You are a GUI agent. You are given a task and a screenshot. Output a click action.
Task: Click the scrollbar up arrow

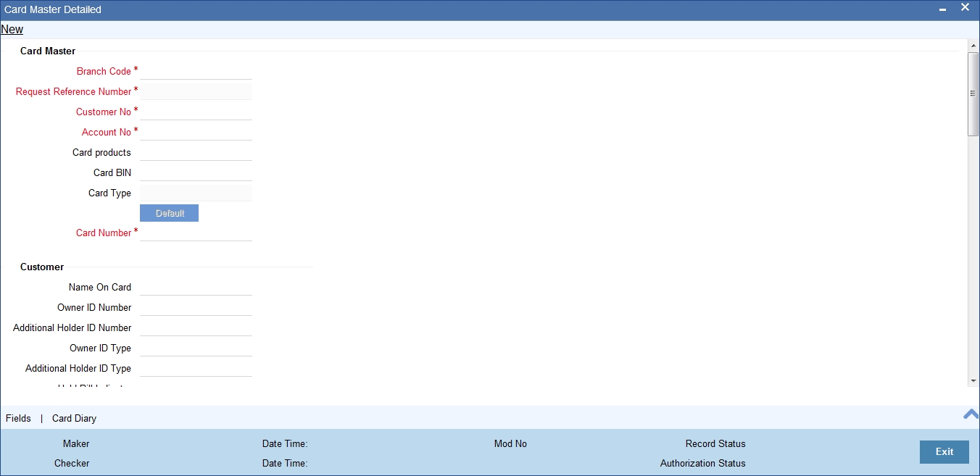coord(973,46)
